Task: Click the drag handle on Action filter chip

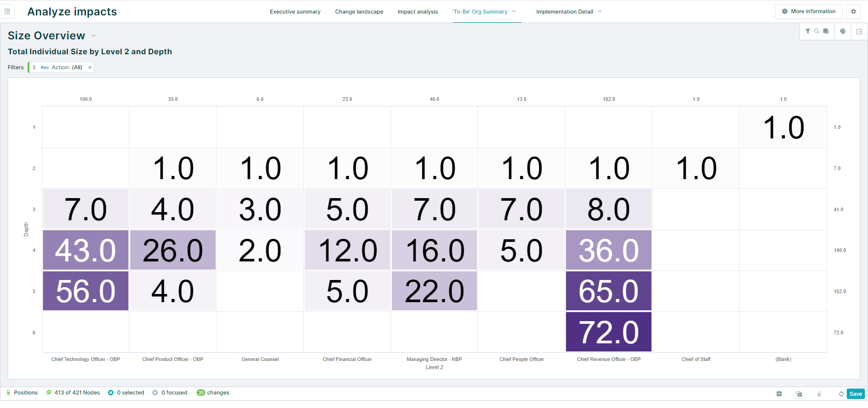Action: (x=34, y=67)
